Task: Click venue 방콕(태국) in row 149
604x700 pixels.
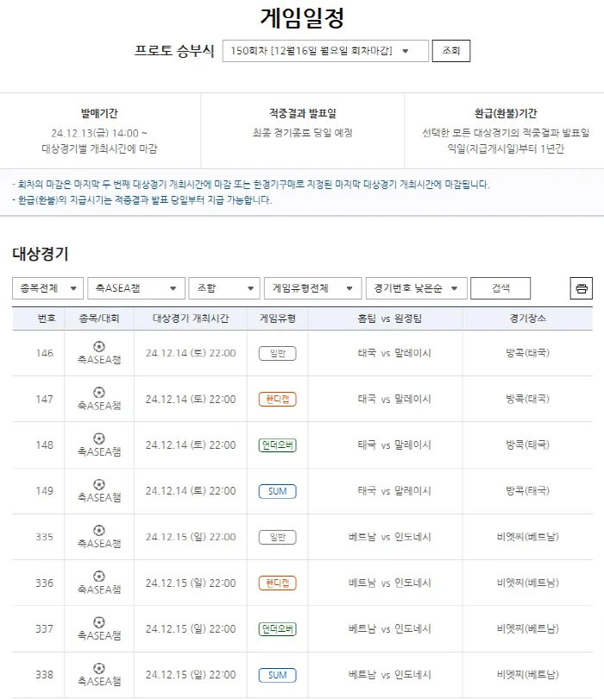Action: (x=528, y=490)
